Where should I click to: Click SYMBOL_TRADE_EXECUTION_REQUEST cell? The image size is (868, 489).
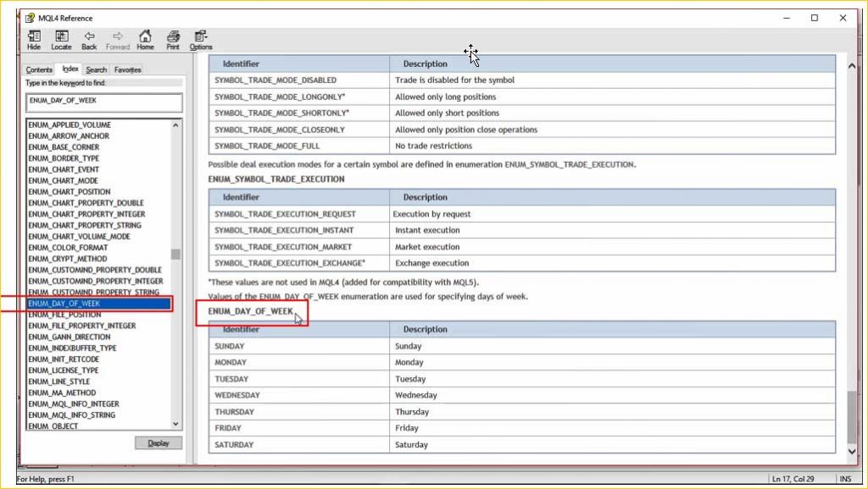(x=299, y=214)
